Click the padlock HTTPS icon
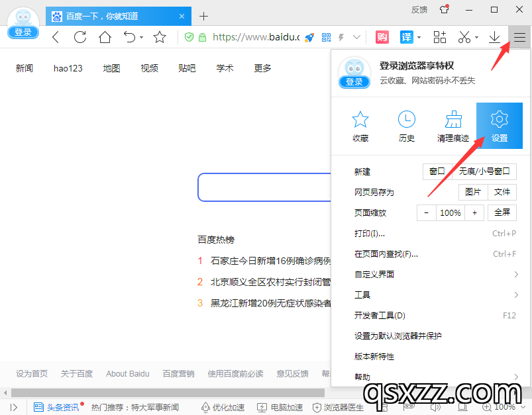Screen dimensions: 532x415 point(202,37)
